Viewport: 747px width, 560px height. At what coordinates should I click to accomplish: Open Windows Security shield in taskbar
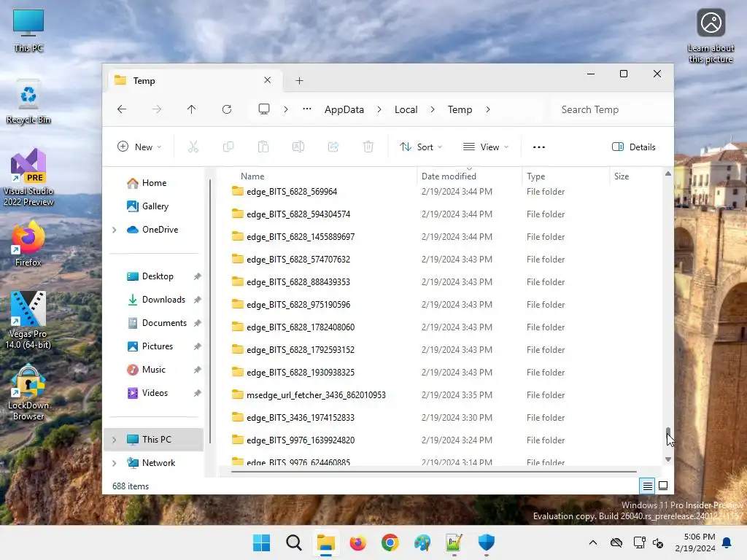(x=487, y=542)
